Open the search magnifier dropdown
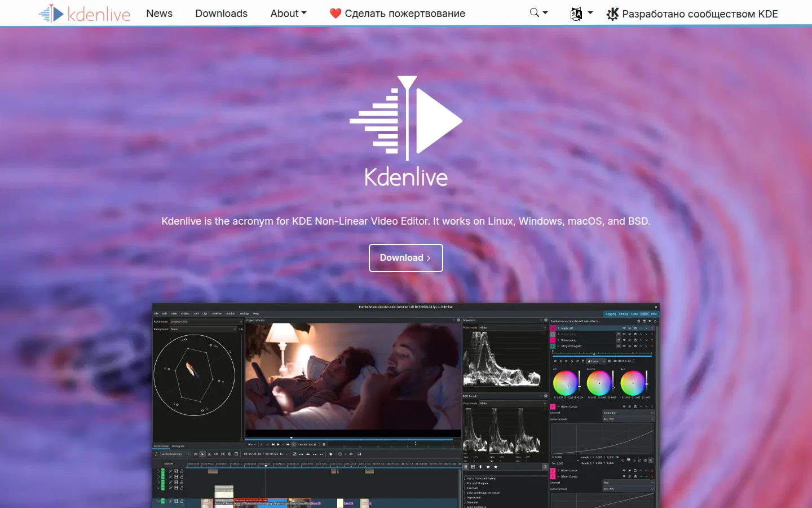The height and width of the screenshot is (508, 812). [539, 12]
